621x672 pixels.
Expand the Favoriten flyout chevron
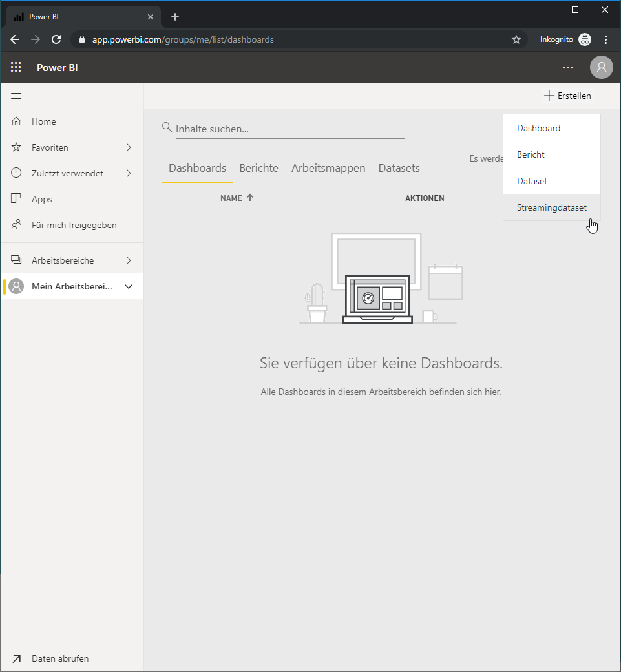click(x=129, y=147)
